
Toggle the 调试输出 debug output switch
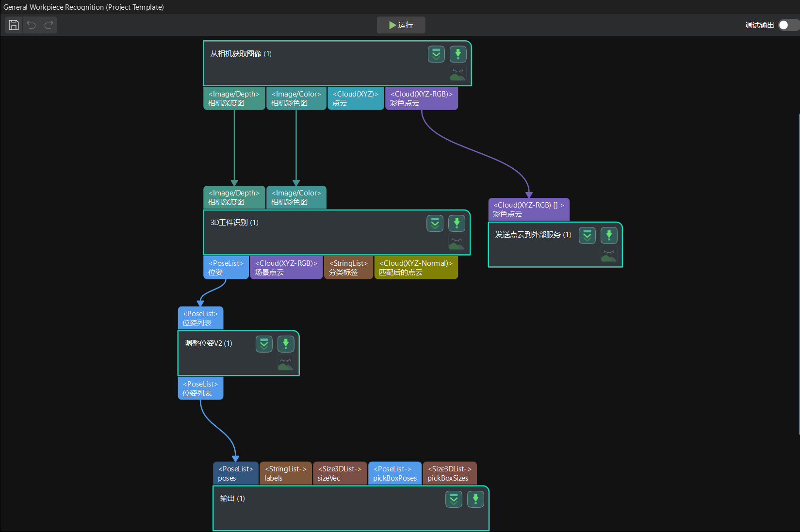click(x=788, y=25)
